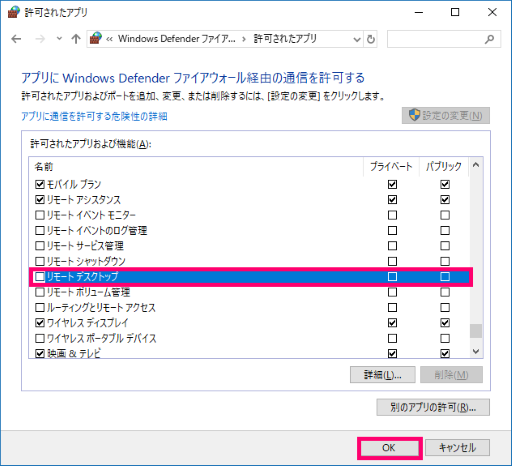Uncheck リモート アシスタンス app checkbox

[40, 200]
